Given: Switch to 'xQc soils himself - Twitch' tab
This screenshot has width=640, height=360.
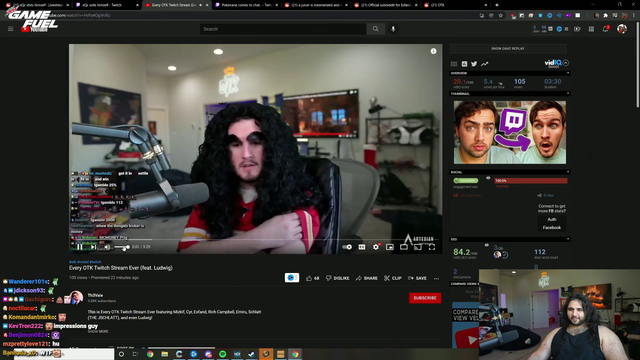Looking at the screenshot, I should click(106, 5).
